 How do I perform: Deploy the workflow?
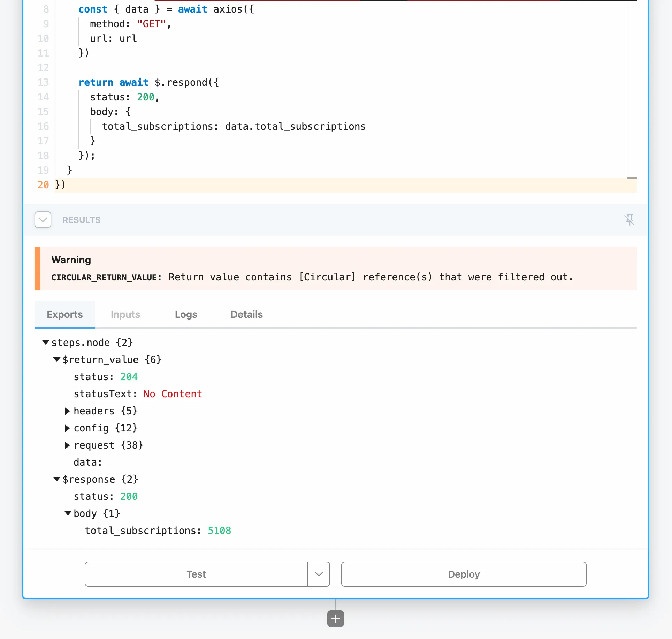(463, 574)
